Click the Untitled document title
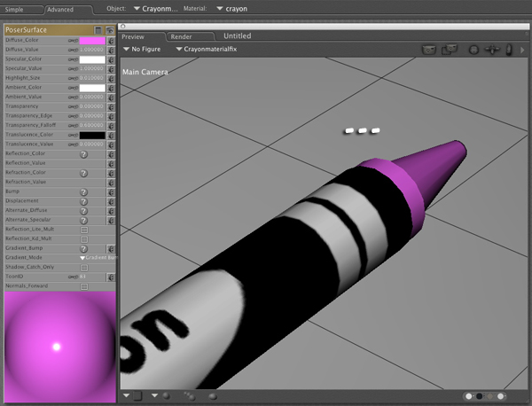532x406 pixels. point(238,36)
